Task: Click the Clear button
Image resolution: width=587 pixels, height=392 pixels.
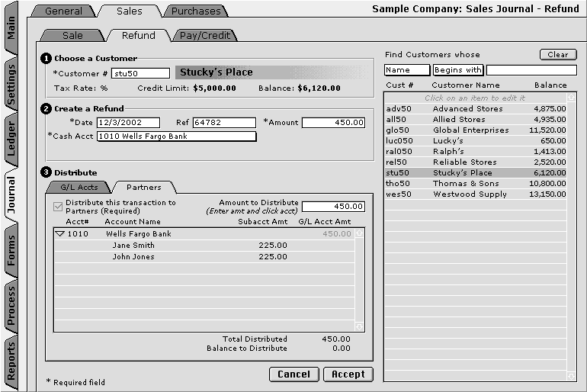Action: [x=558, y=54]
